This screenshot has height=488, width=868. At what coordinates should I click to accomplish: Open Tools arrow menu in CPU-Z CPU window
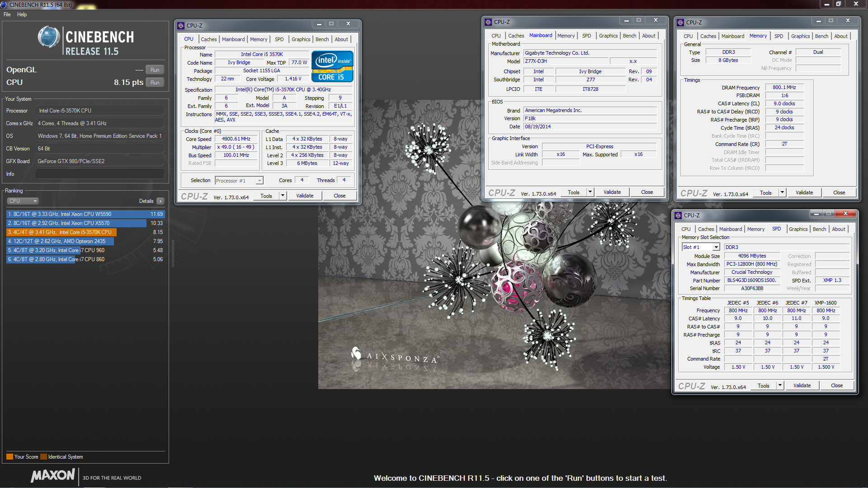click(x=283, y=196)
